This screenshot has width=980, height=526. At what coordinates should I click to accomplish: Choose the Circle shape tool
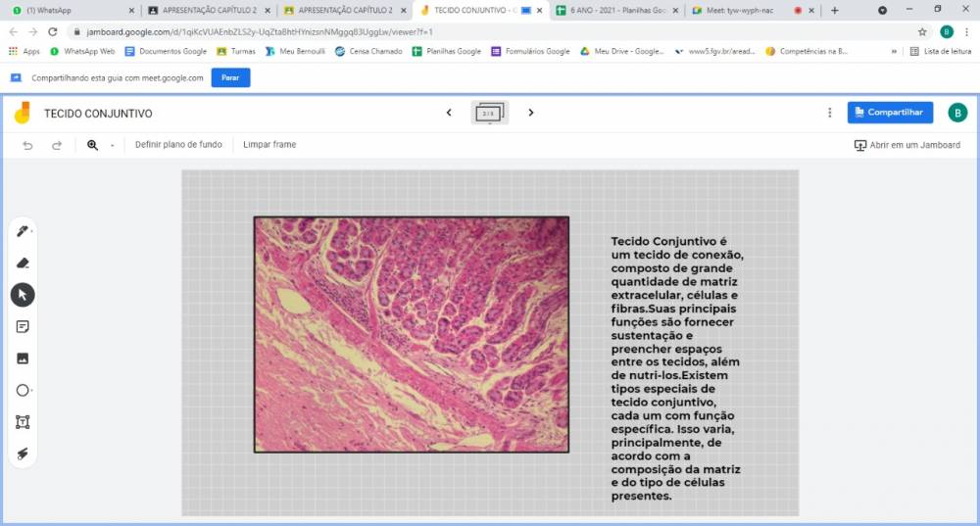click(23, 390)
